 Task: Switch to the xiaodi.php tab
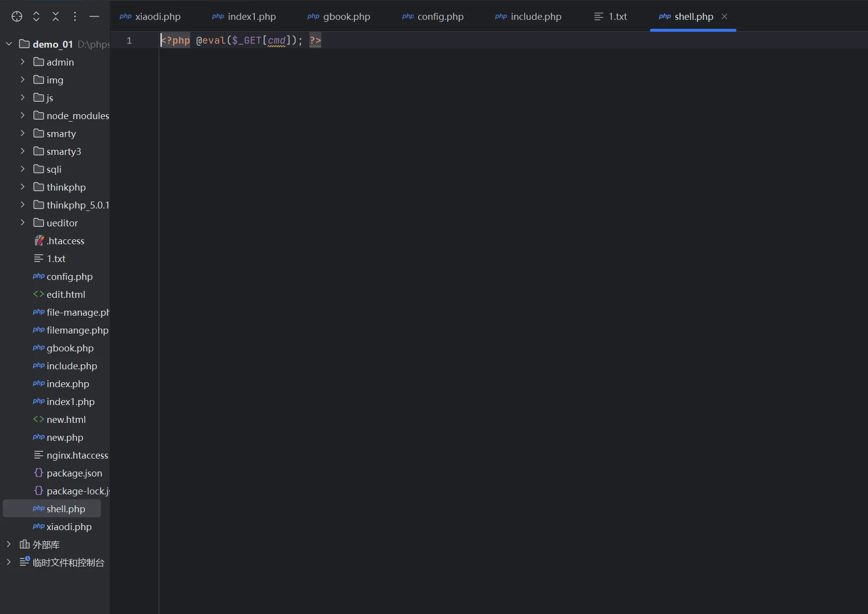(150, 16)
